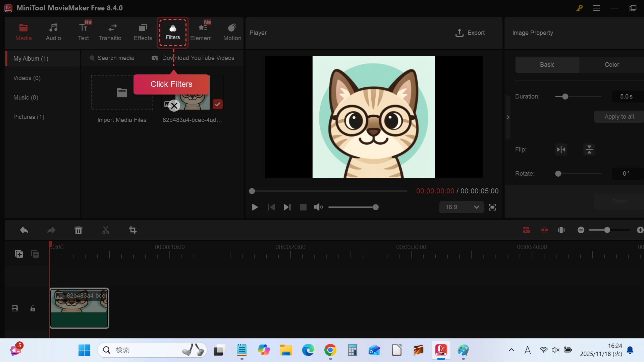This screenshot has height=362, width=644.
Task: Click the Export button
Action: pyautogui.click(x=470, y=33)
